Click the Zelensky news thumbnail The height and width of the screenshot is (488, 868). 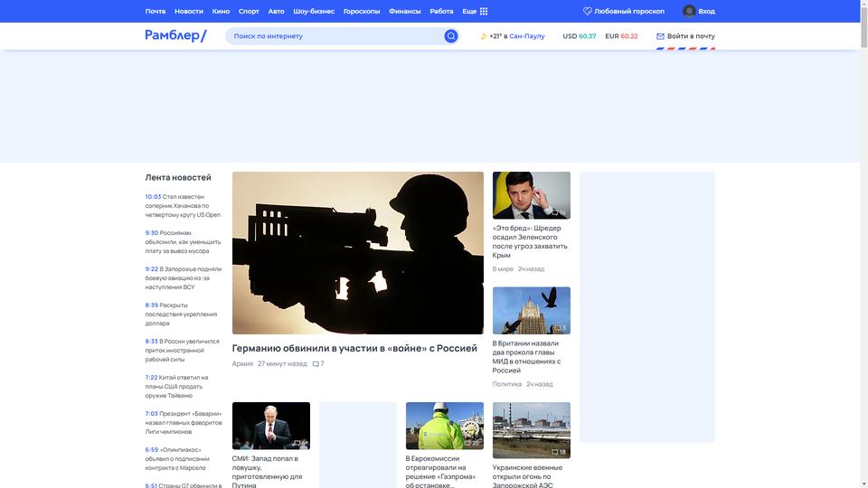[x=532, y=195]
